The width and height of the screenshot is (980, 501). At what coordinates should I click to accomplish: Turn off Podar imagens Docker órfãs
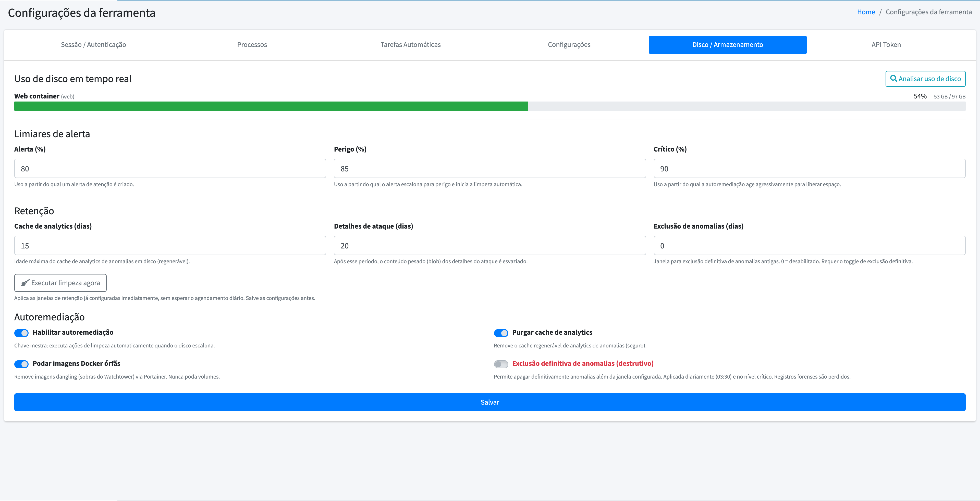point(21,364)
